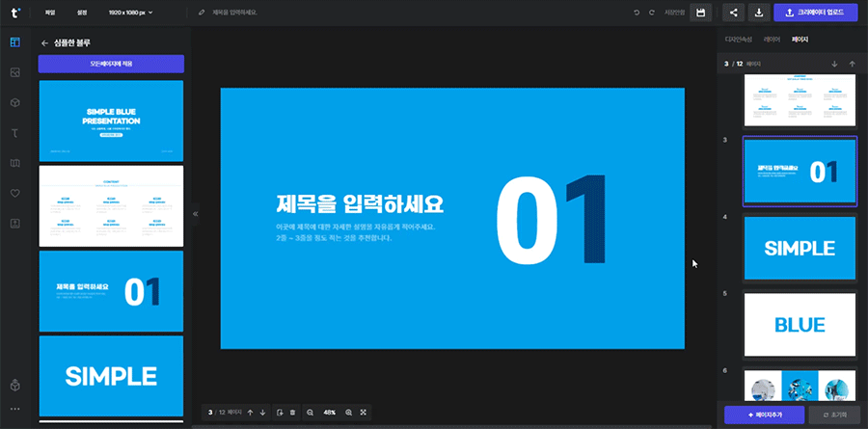This screenshot has width=868, height=429.
Task: Collapse the left template panel with chevron handle
Action: (195, 214)
